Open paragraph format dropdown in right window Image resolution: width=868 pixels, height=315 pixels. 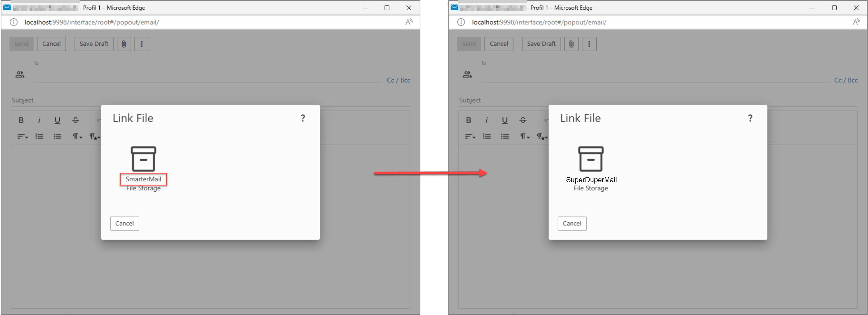(525, 136)
